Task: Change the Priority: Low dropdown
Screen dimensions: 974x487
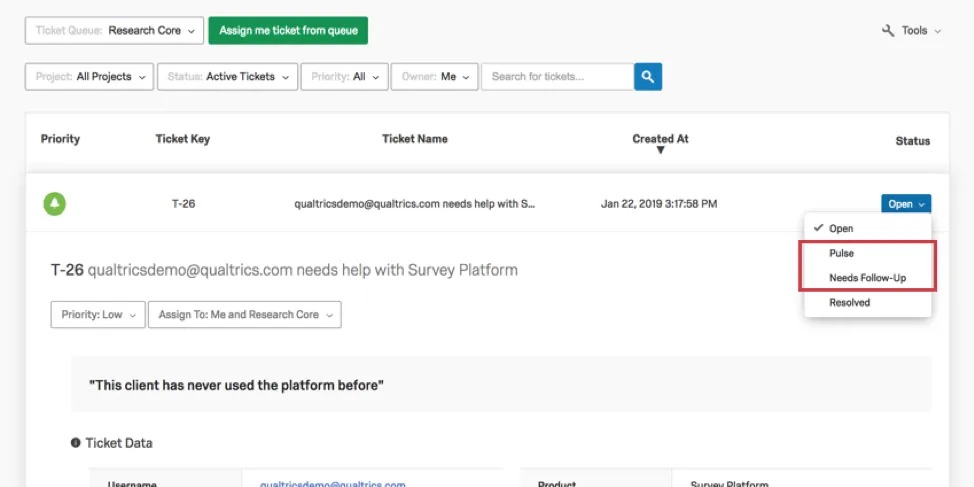Action: (x=97, y=315)
